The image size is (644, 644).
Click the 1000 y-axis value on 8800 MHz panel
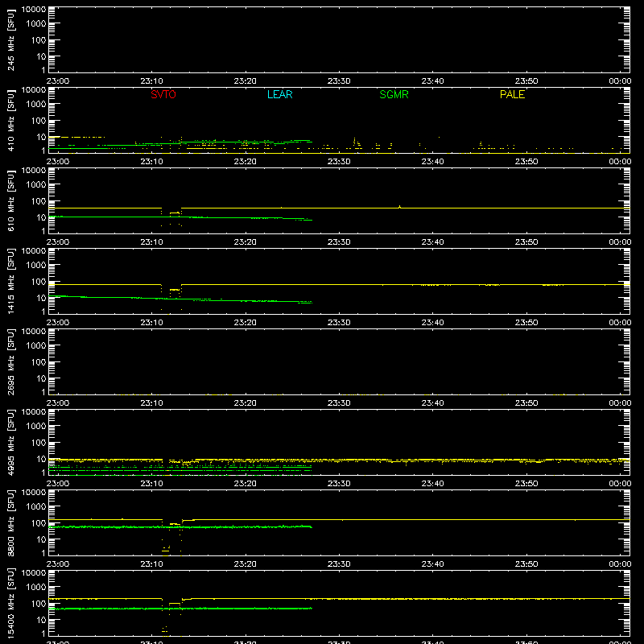[36, 507]
